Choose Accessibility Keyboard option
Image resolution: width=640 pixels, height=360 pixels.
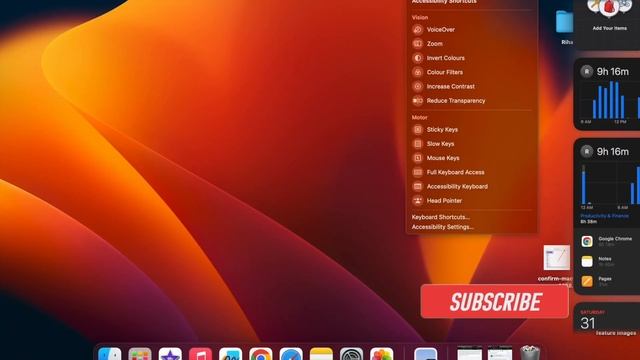coord(471,187)
